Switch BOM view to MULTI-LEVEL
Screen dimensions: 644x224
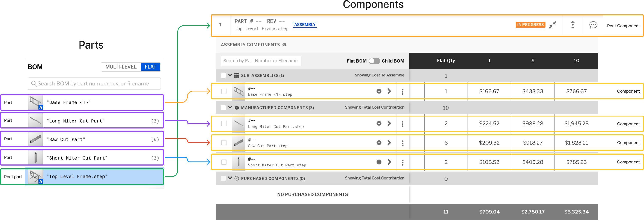pyautogui.click(x=121, y=67)
